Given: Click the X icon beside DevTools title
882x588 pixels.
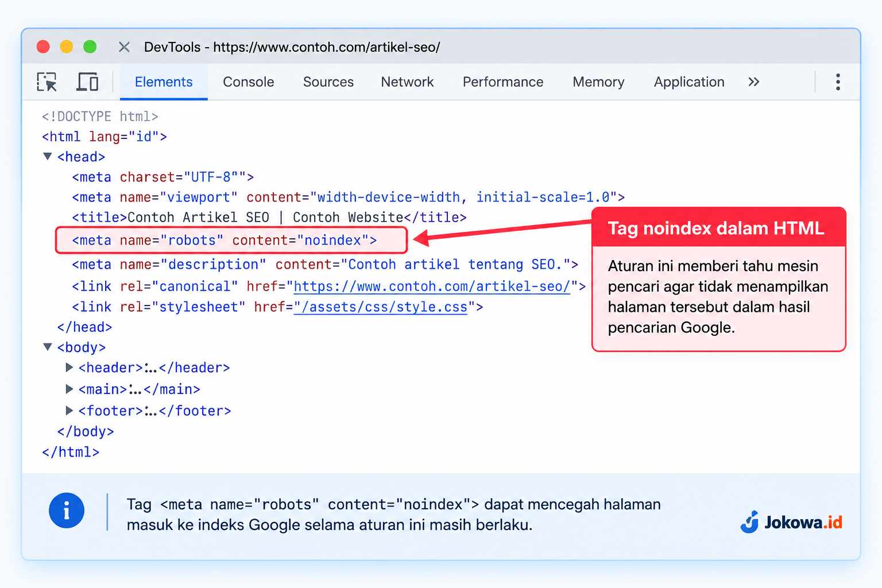Looking at the screenshot, I should [x=124, y=47].
